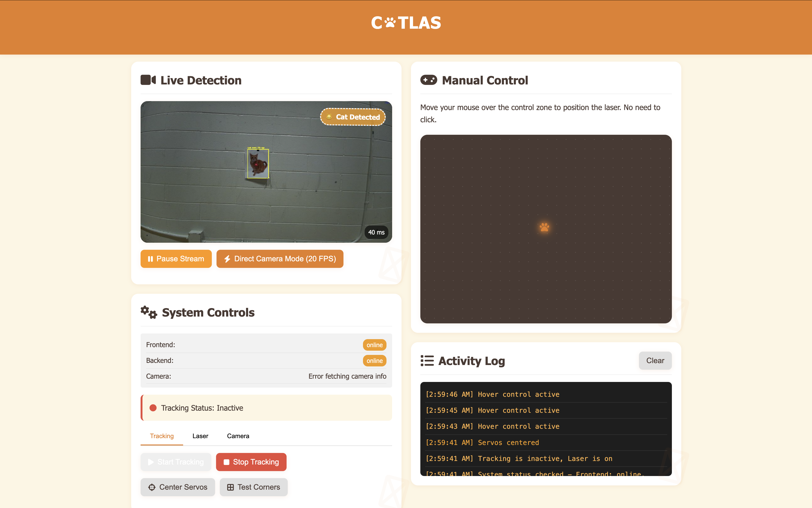Image resolution: width=812 pixels, height=508 pixels.
Task: Click the Cat Detected badge on the video
Action: 353,117
